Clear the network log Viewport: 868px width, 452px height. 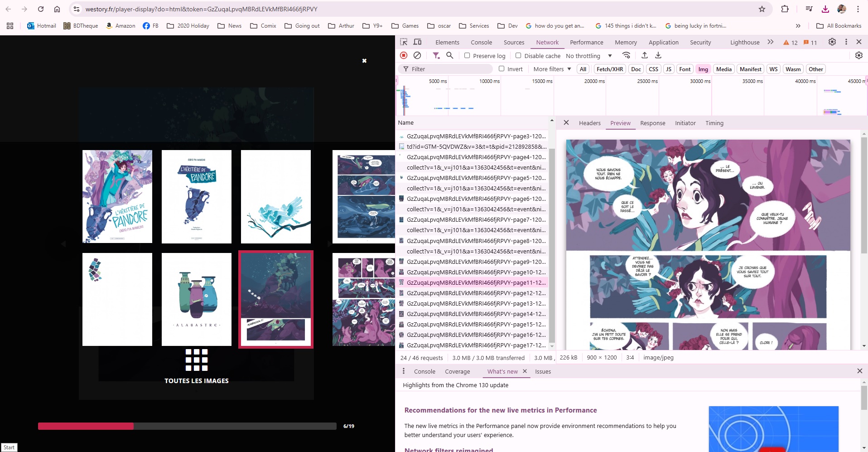(x=417, y=55)
